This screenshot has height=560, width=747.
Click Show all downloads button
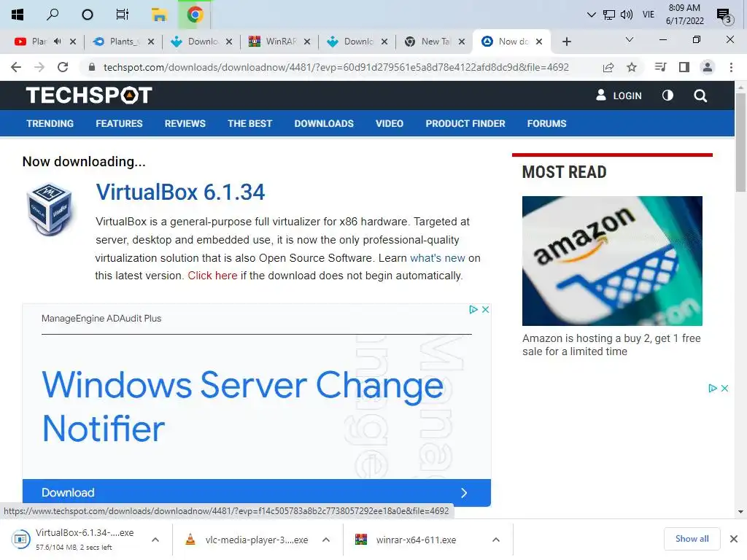pos(692,539)
